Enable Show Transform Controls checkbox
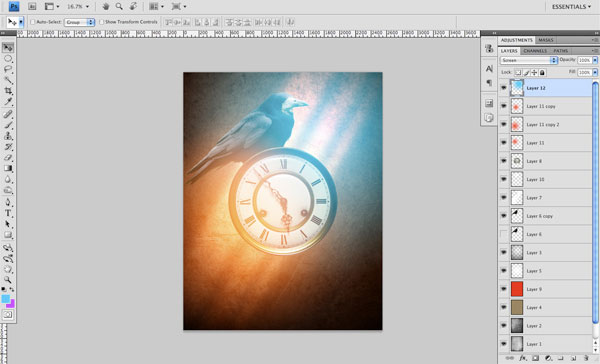 point(101,22)
